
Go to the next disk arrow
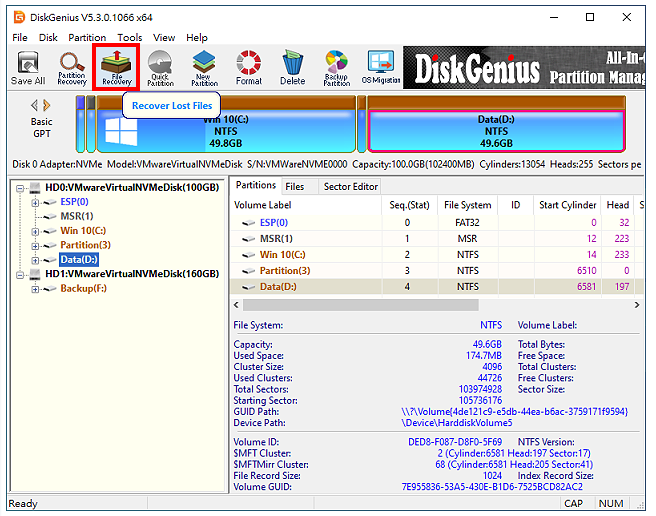pyautogui.click(x=46, y=105)
